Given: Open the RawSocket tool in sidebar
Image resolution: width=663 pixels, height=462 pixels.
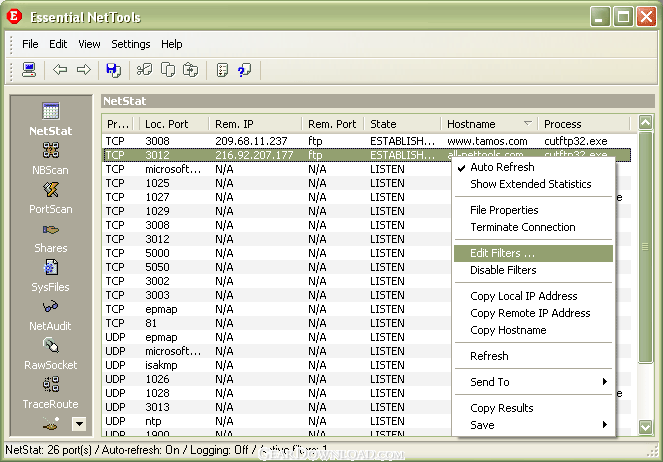Looking at the screenshot, I should click(51, 354).
